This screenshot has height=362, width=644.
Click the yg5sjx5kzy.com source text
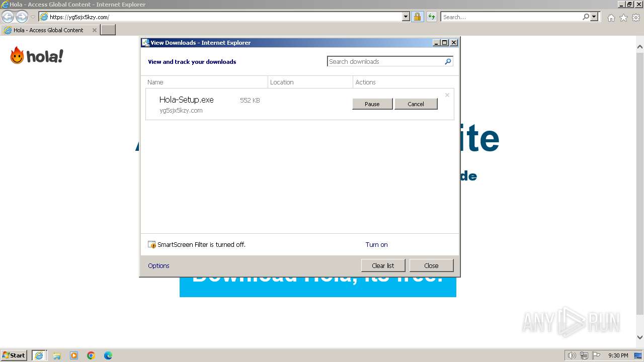181,111
